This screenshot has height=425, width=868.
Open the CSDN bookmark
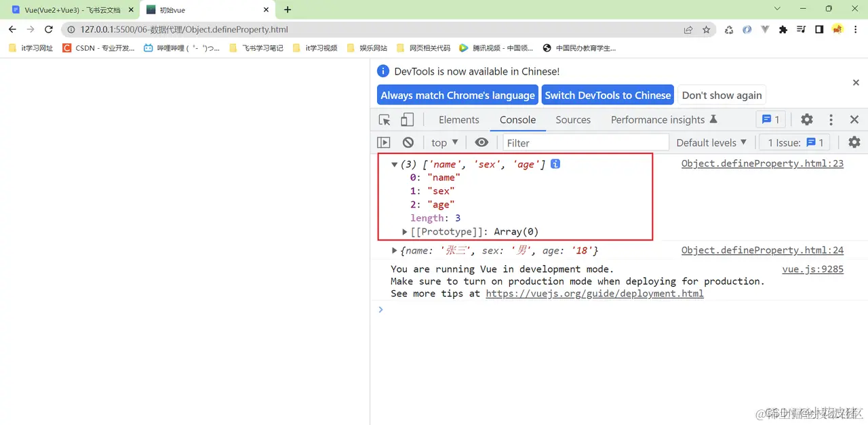point(99,48)
